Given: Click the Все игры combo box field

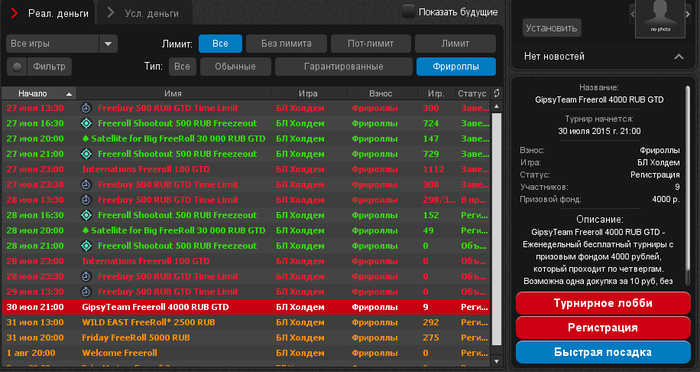Looking at the screenshot, I should 52,44.
